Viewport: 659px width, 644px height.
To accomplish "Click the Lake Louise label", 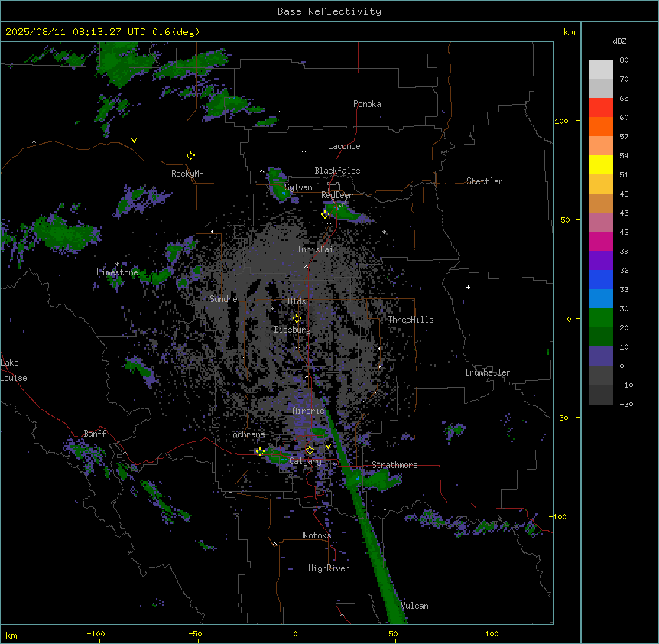I will (x=14, y=370).
